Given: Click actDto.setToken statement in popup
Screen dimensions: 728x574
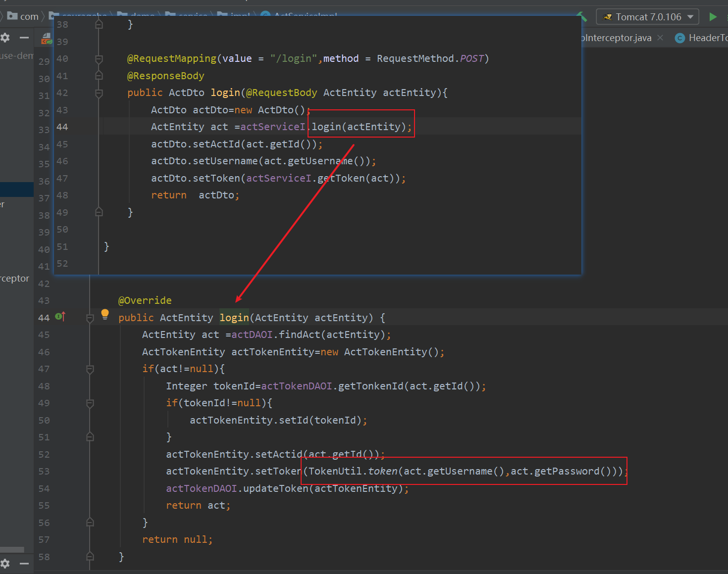Looking at the screenshot, I should click(x=278, y=178).
